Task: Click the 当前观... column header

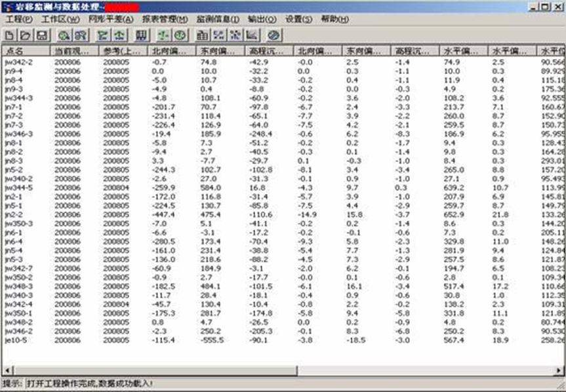Action: coord(74,50)
